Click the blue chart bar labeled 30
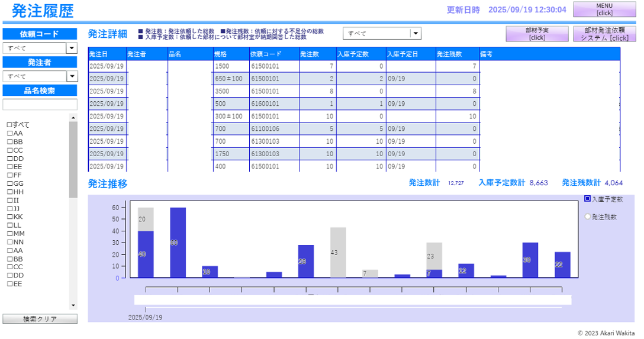Image resolution: width=644 pixels, height=339 pixels. [530, 260]
